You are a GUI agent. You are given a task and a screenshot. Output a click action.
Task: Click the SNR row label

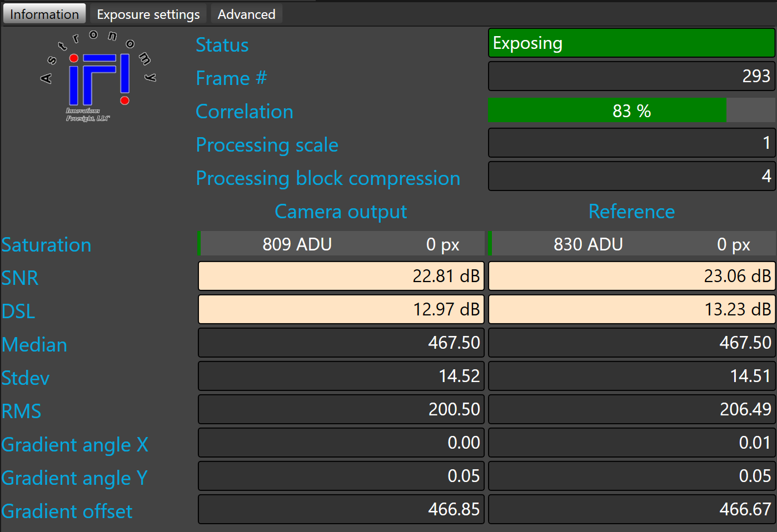(x=20, y=278)
